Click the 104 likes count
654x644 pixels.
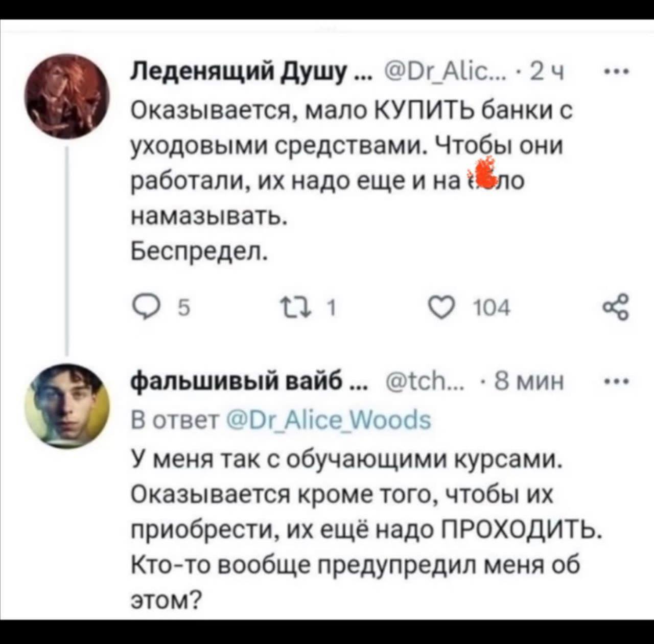pos(492,308)
